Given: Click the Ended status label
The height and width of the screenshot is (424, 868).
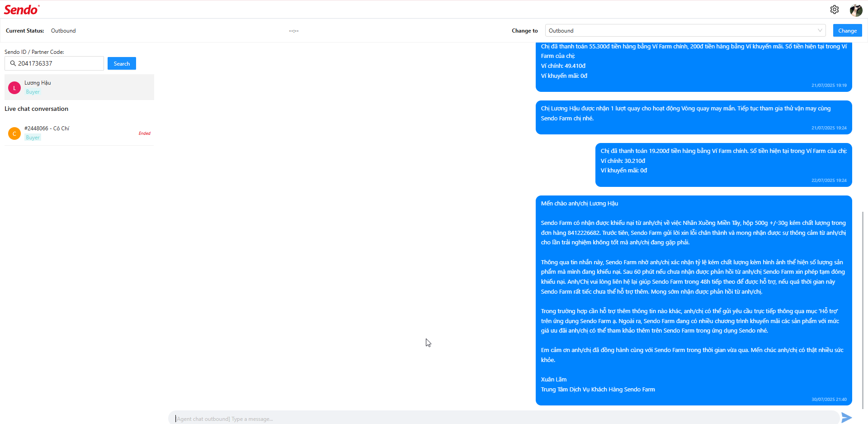Looking at the screenshot, I should click(x=145, y=133).
